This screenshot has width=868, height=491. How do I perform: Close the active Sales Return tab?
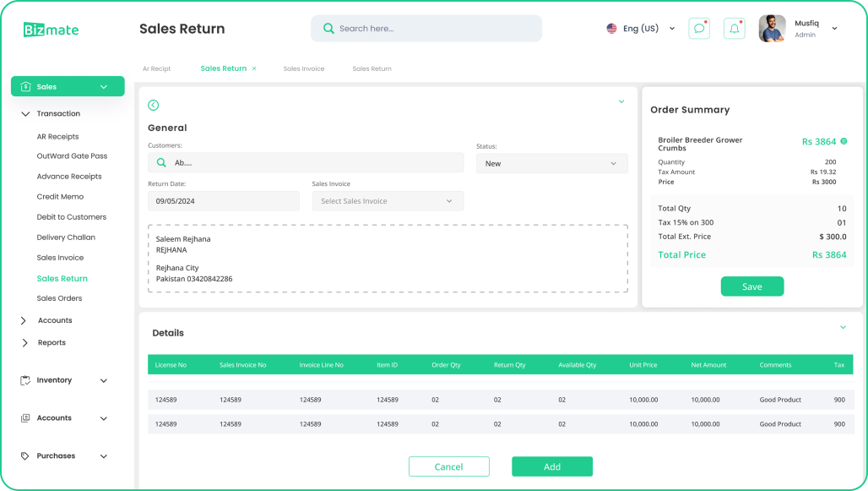click(x=254, y=68)
